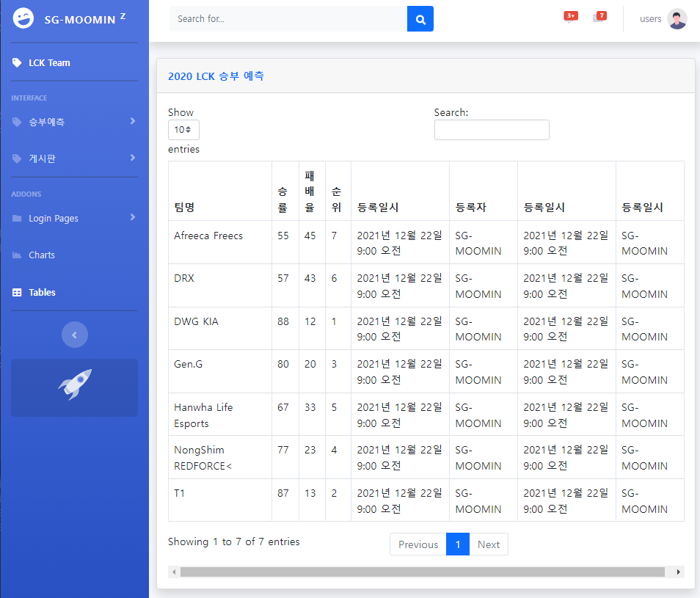700x598 pixels.
Task: Click Showing 1 to 7 entries text
Action: 234,542
